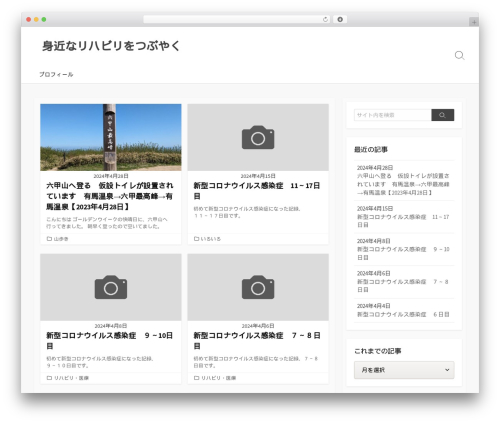
Task: Click the いろいろ category label
Action: [x=211, y=239]
